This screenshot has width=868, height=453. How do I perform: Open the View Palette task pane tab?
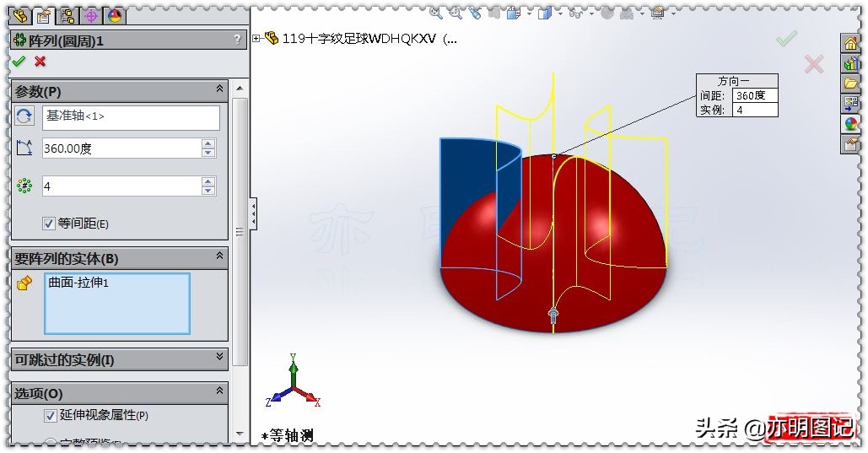tap(850, 103)
